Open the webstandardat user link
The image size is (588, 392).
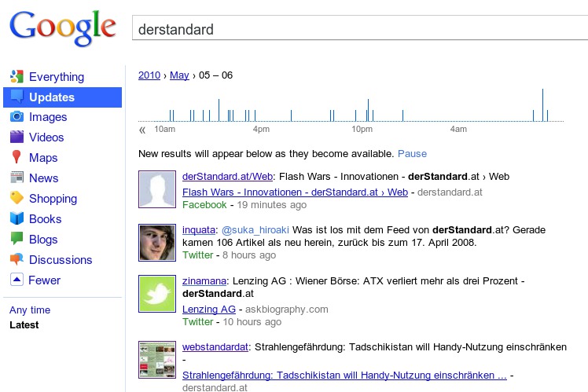click(215, 347)
